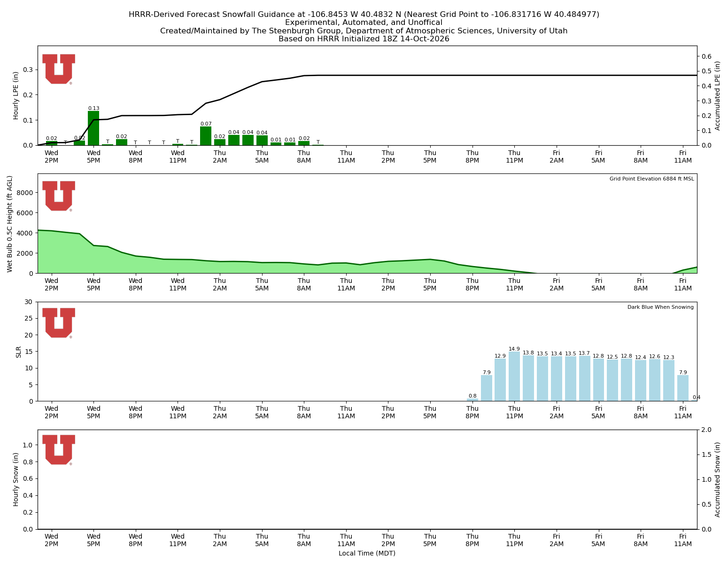Select the 12.9 SLR bar
The width and height of the screenshot is (728, 564).
(x=500, y=380)
